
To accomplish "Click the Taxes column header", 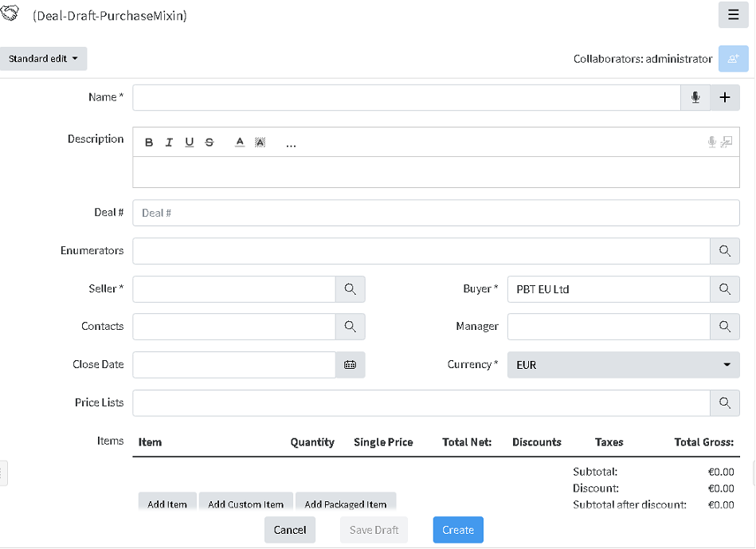I will pyautogui.click(x=609, y=442).
